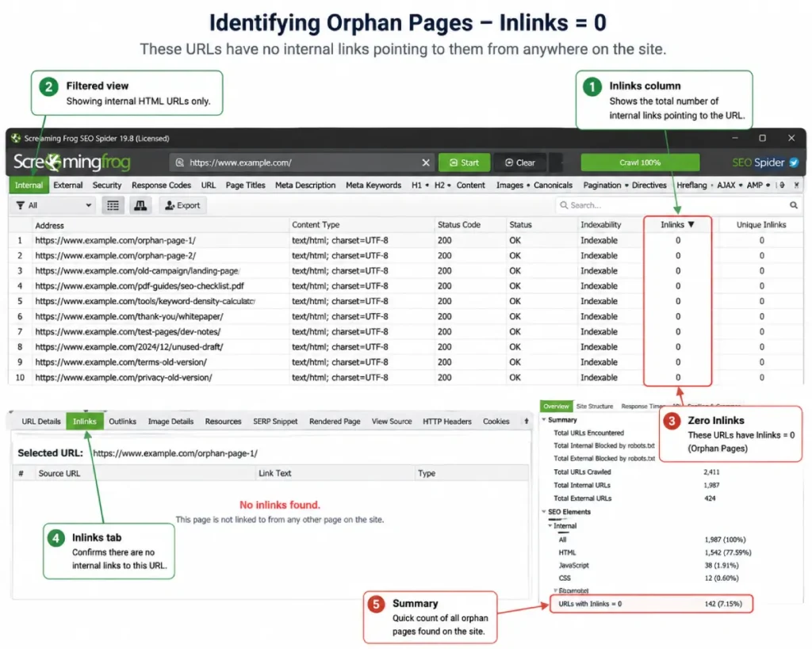812x649 pixels.
Task: Select the test-pages/dev-notes URL
Action: 128,331
